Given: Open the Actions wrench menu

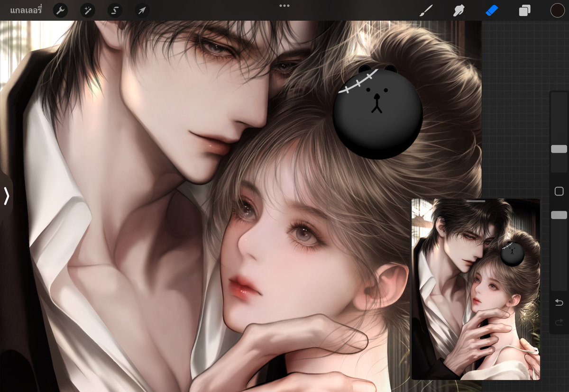Looking at the screenshot, I should (60, 10).
